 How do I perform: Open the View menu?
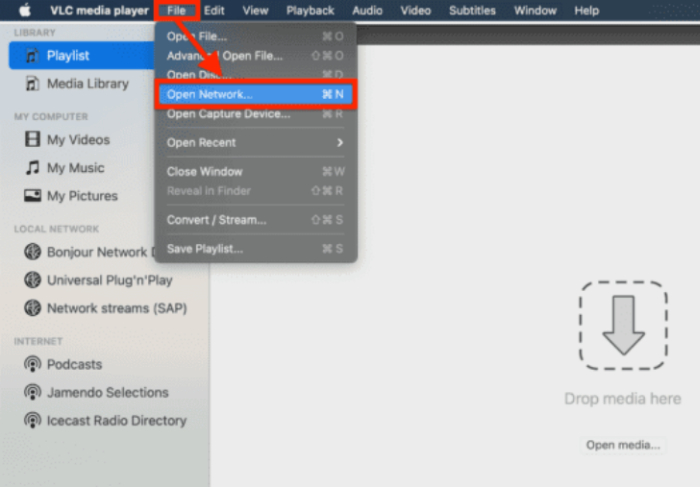point(255,10)
